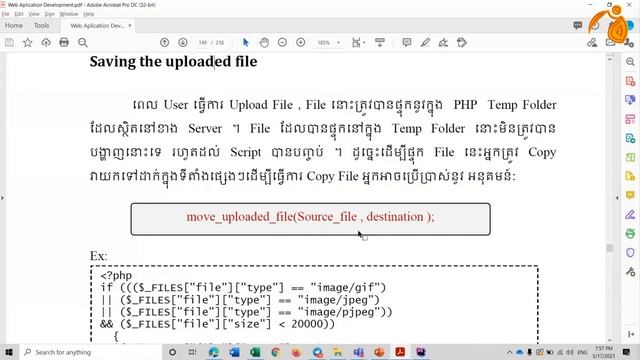Open the View menu
This screenshot has height=360, width=640.
click(34, 14)
